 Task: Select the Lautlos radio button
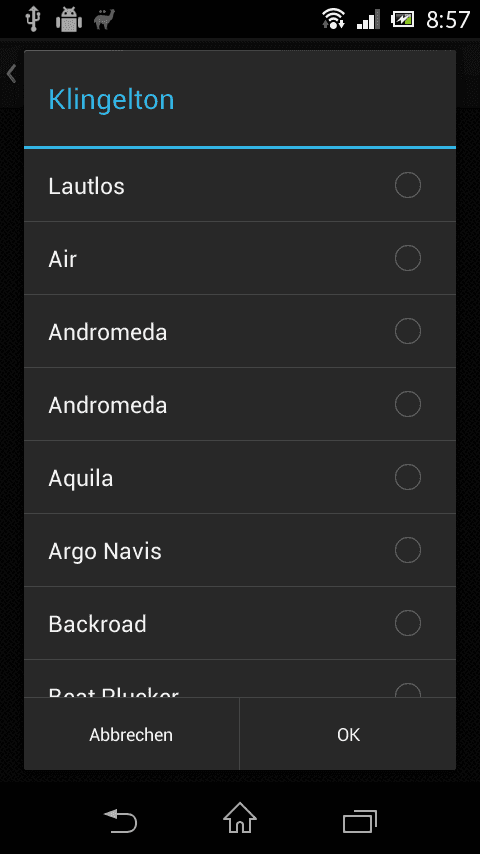click(408, 185)
